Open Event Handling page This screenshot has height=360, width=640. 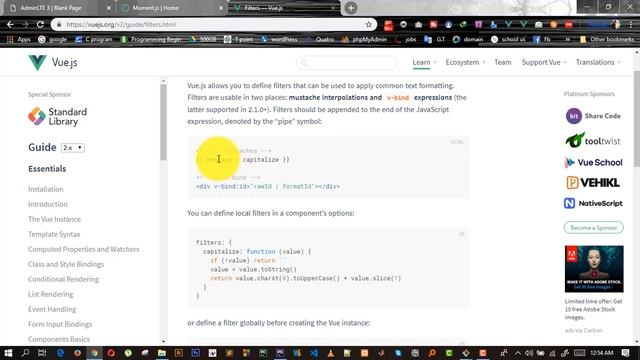(x=52, y=309)
